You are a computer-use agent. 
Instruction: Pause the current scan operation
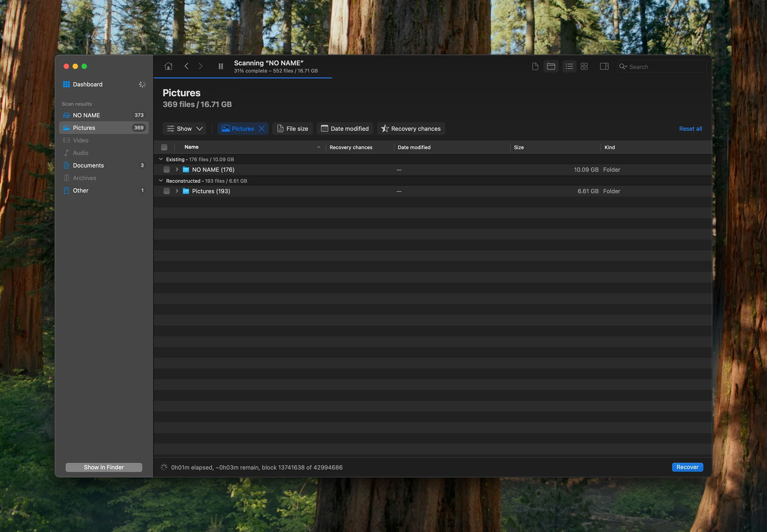point(220,66)
